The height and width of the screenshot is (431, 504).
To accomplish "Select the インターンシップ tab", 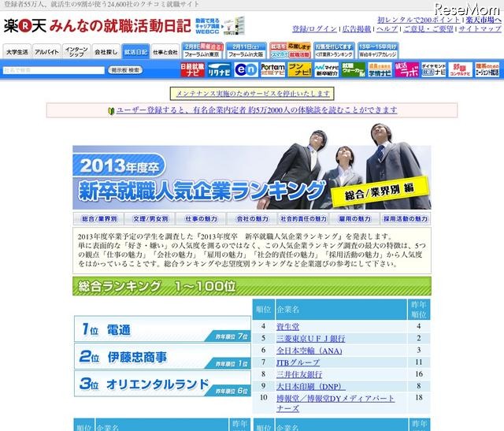I will (76, 52).
